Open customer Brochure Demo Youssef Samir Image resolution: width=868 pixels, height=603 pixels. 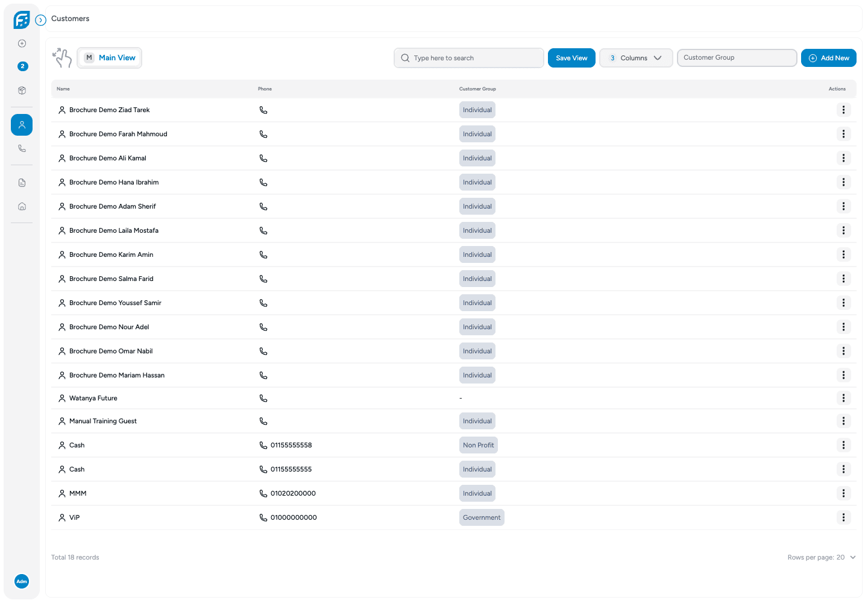coord(115,303)
